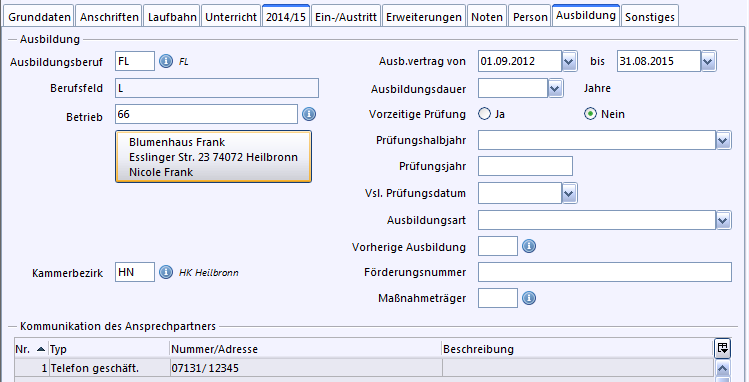Click the info icon beside the Betrieb field
This screenshot has height=382, width=749.
pyautogui.click(x=309, y=114)
